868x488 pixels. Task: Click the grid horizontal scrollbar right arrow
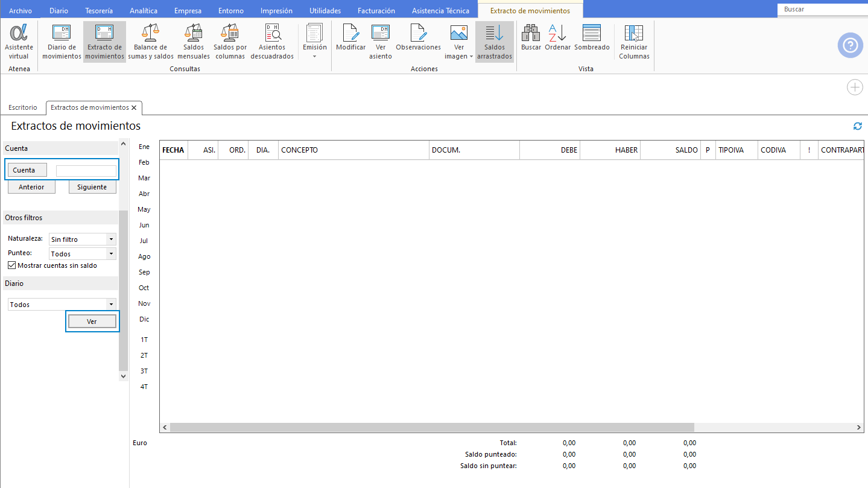[859, 427]
